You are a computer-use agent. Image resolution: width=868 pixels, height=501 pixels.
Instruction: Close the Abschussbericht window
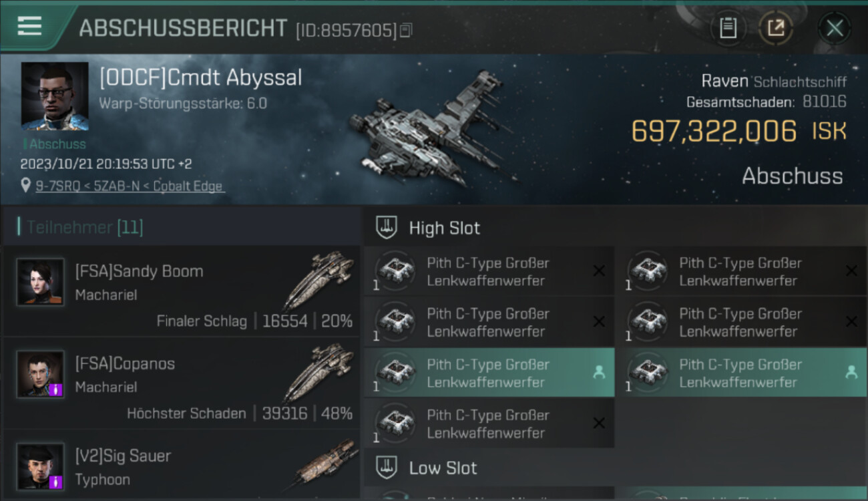tap(835, 28)
